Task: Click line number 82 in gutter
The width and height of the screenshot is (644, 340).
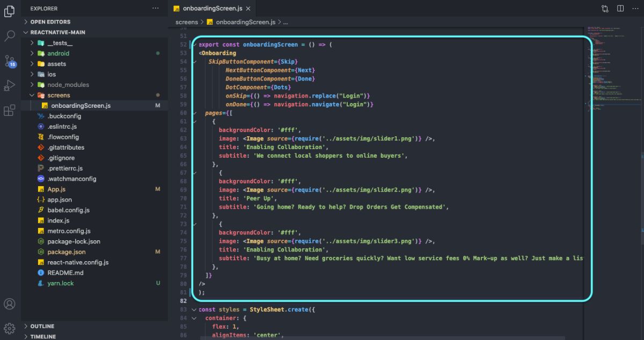Action: [184, 301]
